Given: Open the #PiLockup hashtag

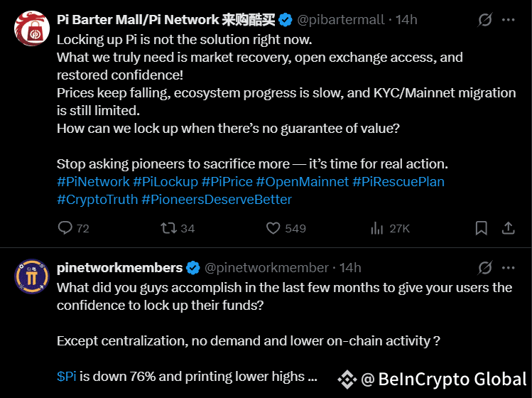Looking at the screenshot, I should (165, 182).
